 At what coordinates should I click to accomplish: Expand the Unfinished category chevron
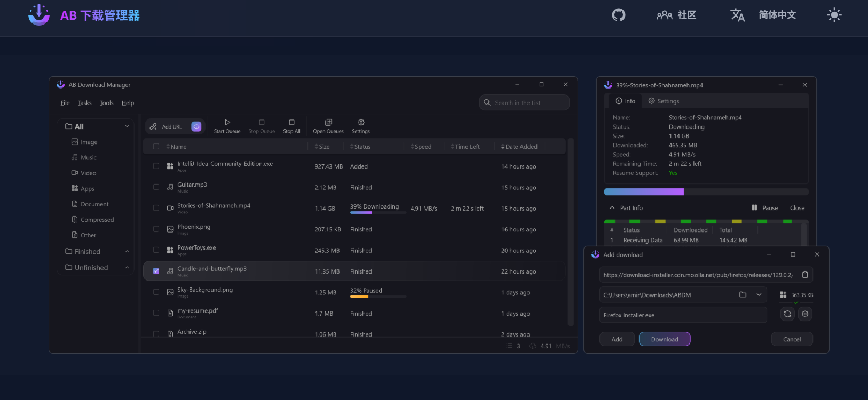click(127, 267)
